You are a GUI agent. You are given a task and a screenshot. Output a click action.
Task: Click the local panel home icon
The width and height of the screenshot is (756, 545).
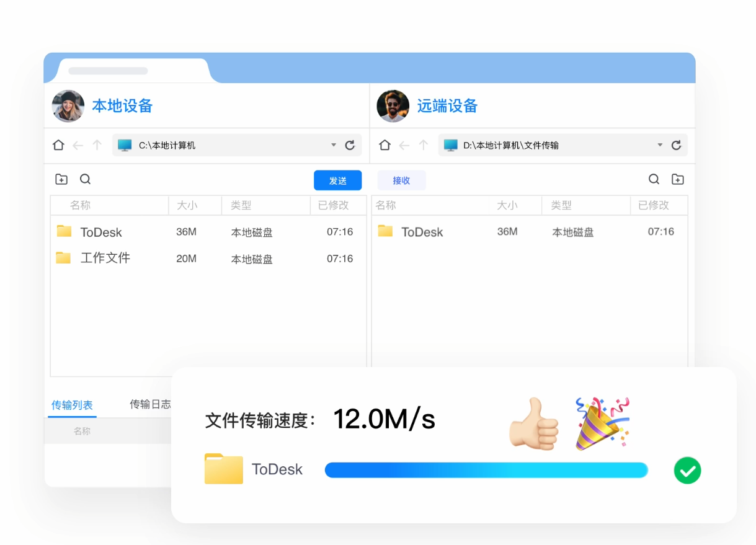pyautogui.click(x=58, y=145)
